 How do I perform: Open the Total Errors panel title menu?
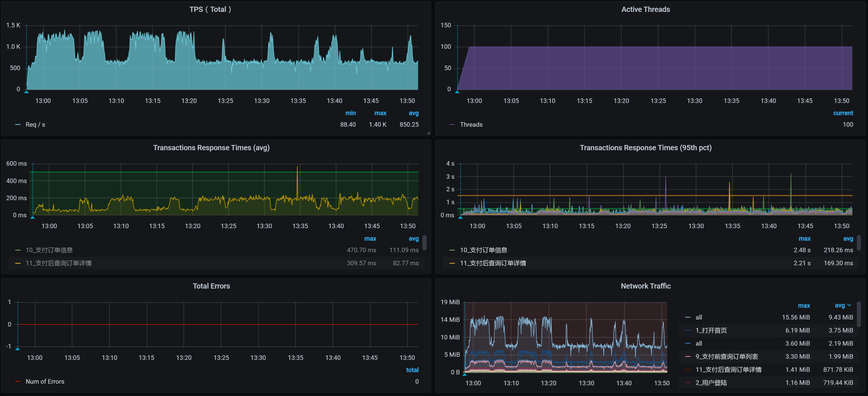211,286
